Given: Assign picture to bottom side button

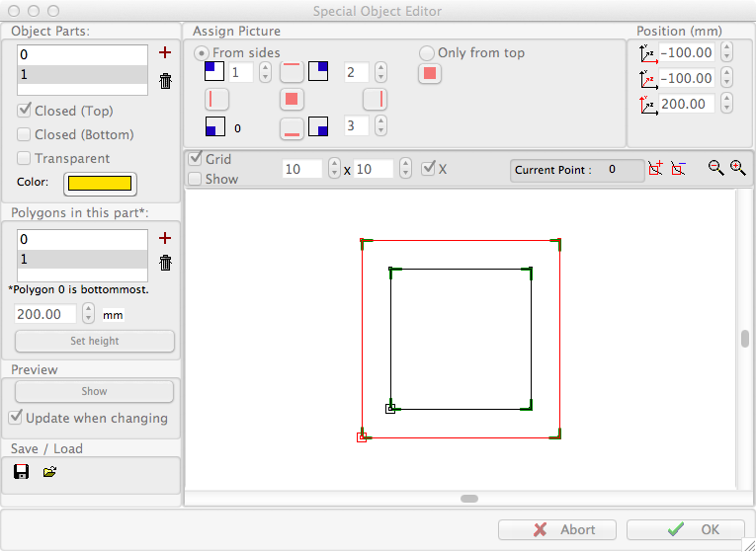Looking at the screenshot, I should (292, 128).
